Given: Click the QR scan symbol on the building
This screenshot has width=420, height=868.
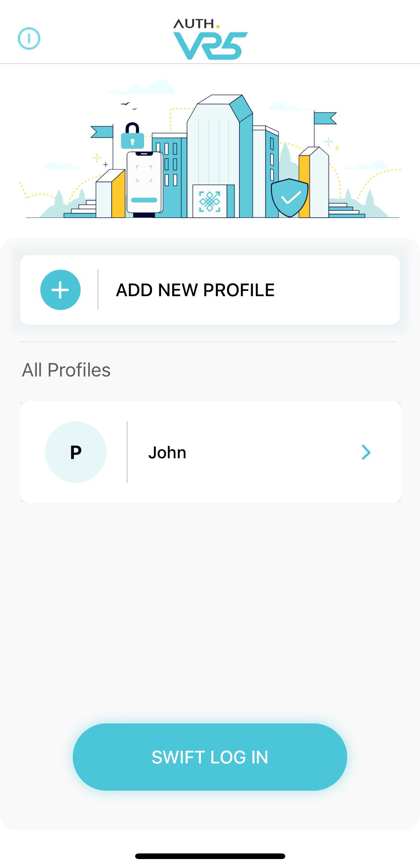Looking at the screenshot, I should pos(209,202).
